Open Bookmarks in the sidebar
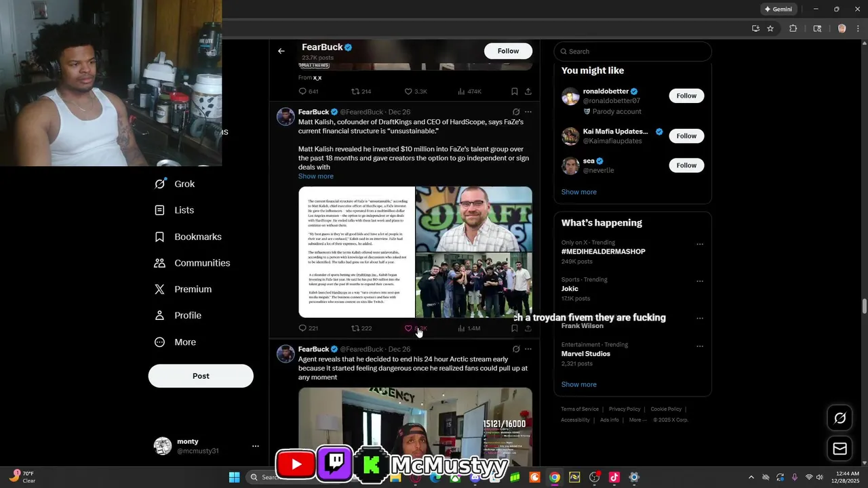 coord(188,237)
